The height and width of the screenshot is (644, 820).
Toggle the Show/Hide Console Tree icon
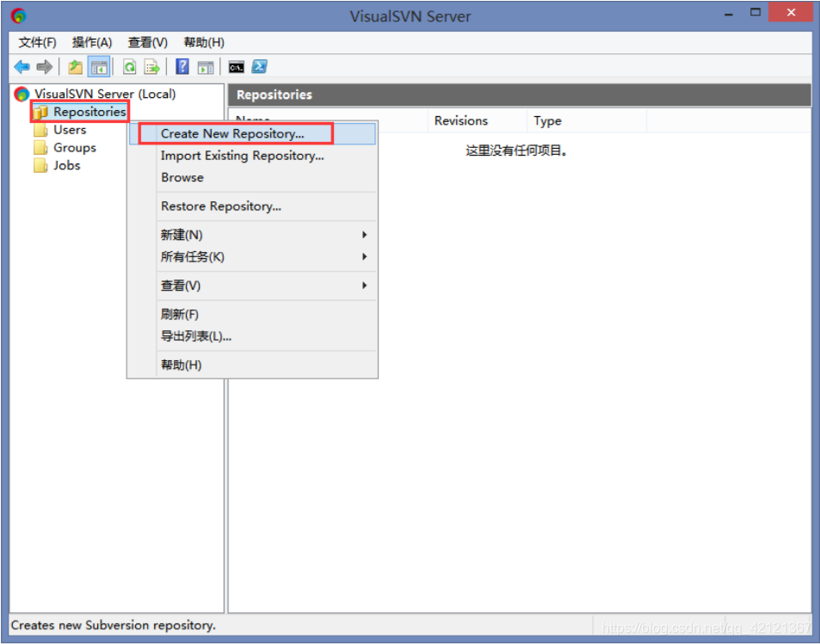[99, 67]
